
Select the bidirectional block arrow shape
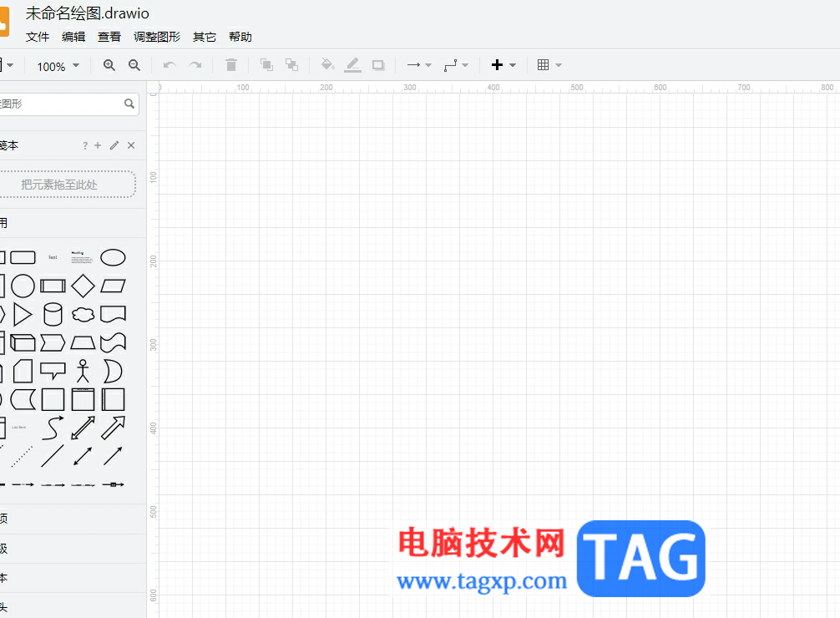[x=83, y=428]
